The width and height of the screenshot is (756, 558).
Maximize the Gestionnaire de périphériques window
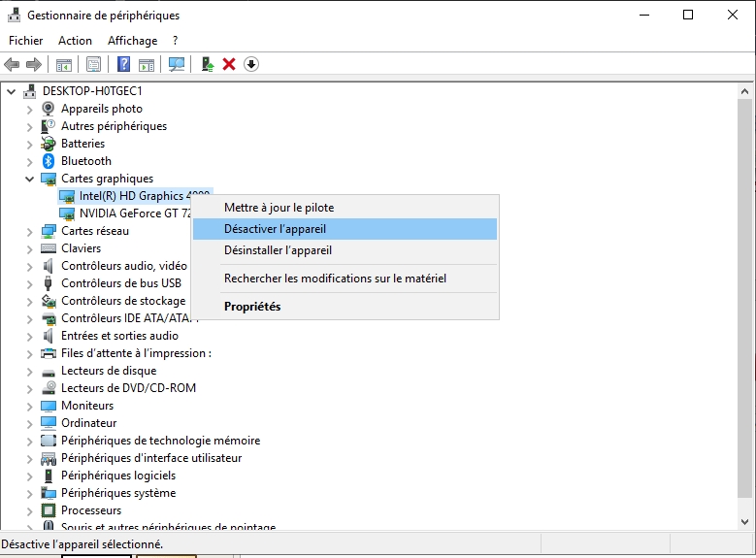point(688,15)
